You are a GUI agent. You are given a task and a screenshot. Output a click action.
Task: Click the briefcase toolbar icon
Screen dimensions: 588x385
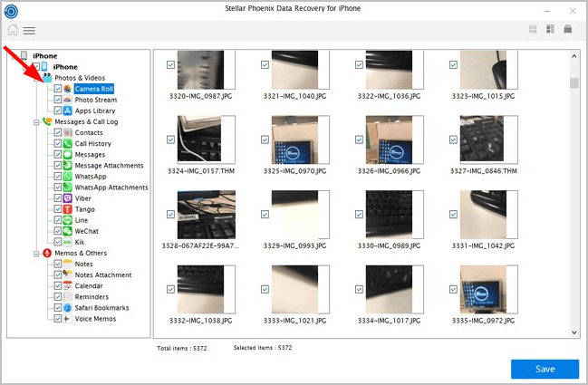(x=568, y=29)
